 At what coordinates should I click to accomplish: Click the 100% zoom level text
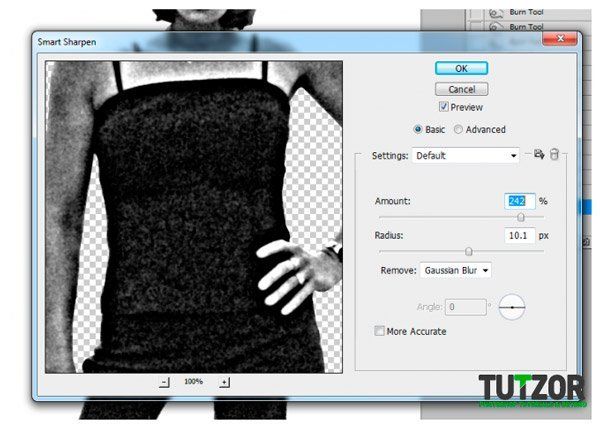pos(194,382)
